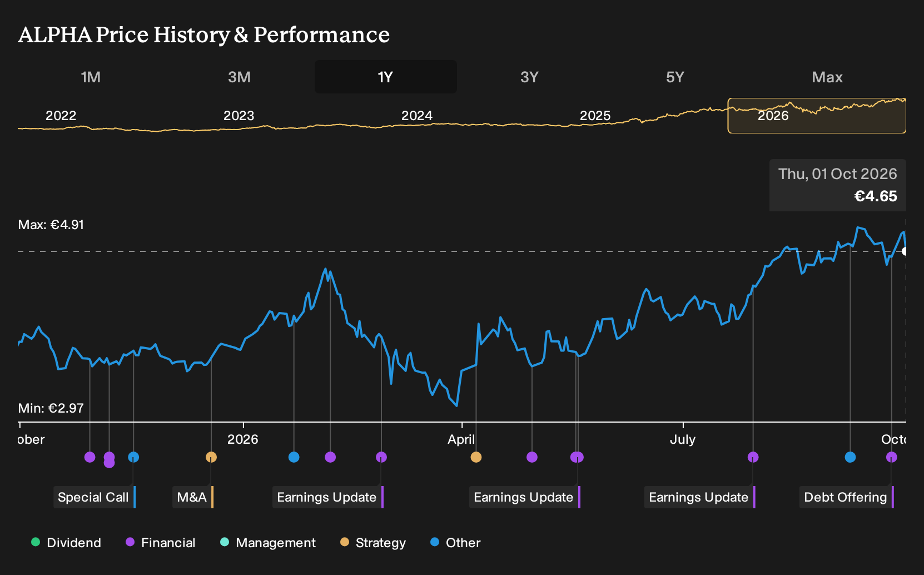Open the Special Call event label
The height and width of the screenshot is (575, 924).
(x=95, y=497)
